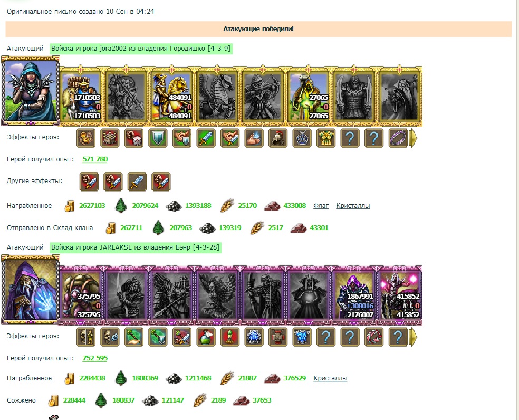Screen dimensions: 519x420
Task: Open the Флаг link
Action: tap(321, 206)
